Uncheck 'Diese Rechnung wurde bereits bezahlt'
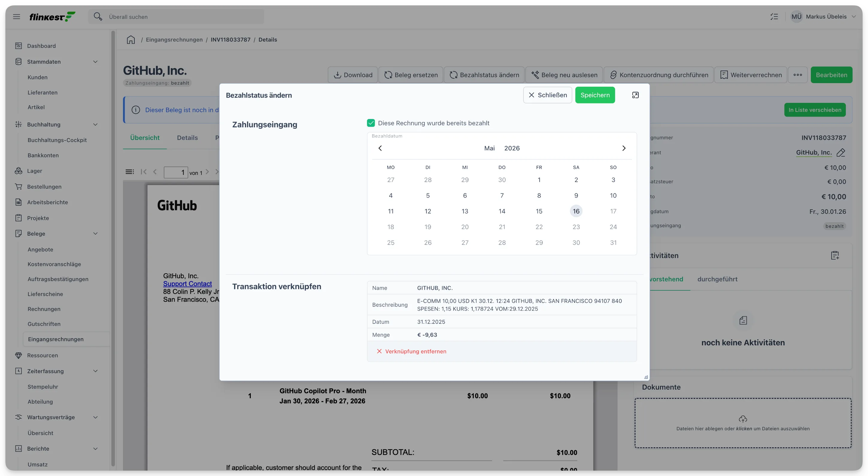868x476 pixels. [371, 123]
